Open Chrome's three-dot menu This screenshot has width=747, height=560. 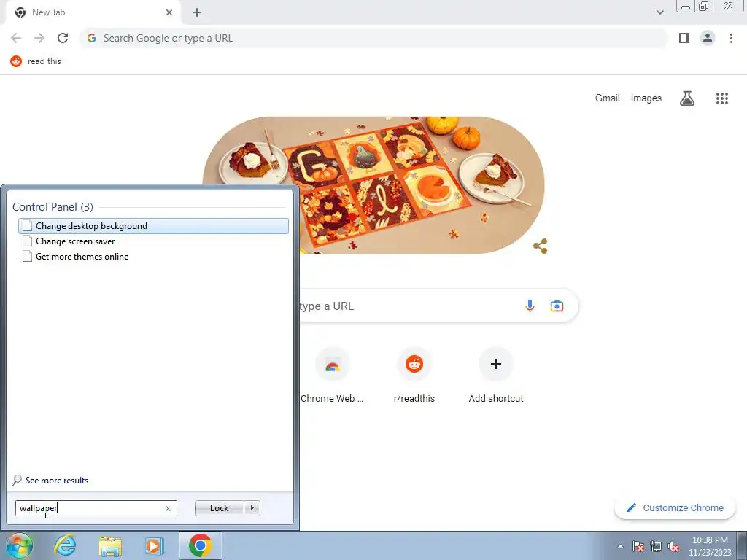click(x=731, y=38)
